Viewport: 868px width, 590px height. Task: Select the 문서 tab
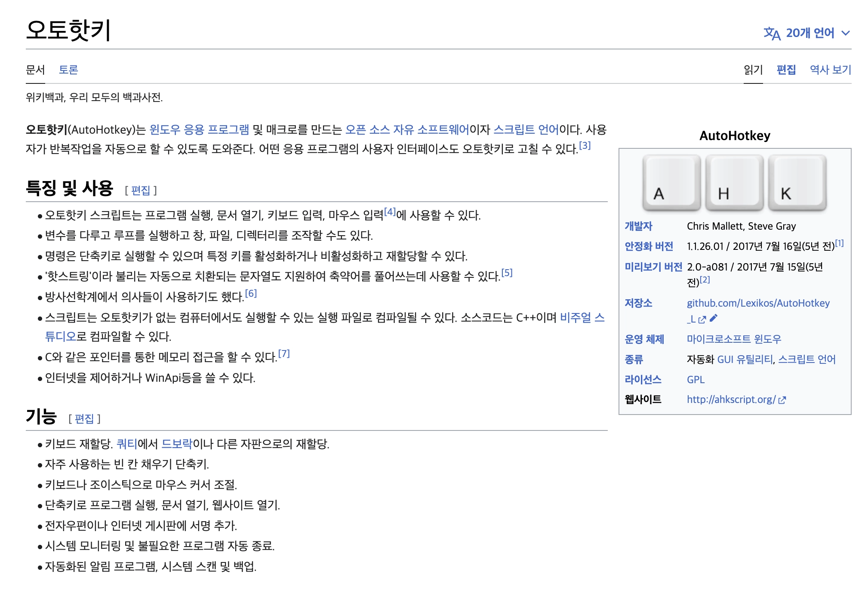(x=35, y=70)
